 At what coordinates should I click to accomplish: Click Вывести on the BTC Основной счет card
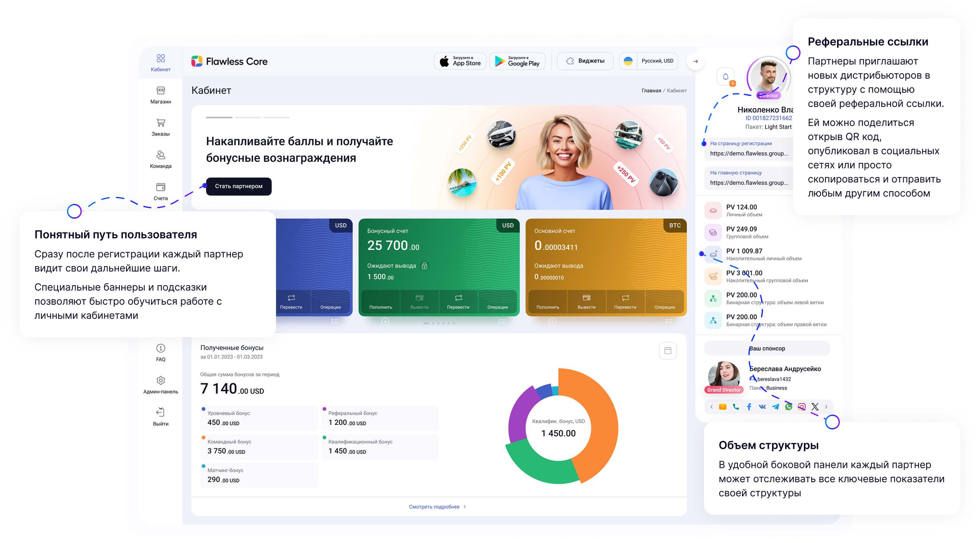[586, 302]
